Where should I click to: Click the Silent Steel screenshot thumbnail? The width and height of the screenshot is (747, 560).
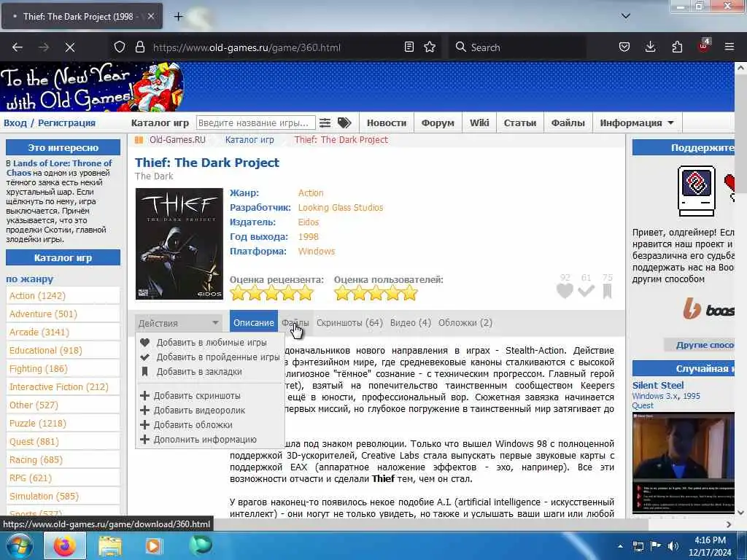pos(683,463)
